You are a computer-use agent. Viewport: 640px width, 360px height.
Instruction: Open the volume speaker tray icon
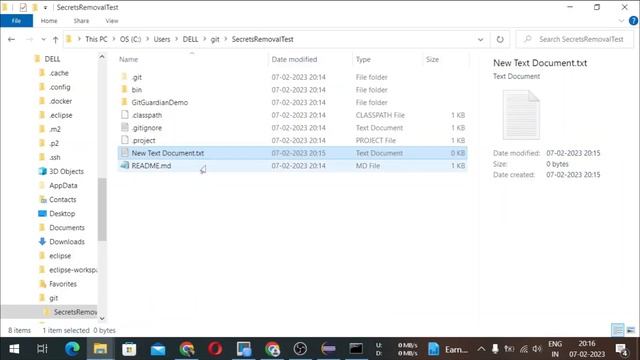(537, 349)
